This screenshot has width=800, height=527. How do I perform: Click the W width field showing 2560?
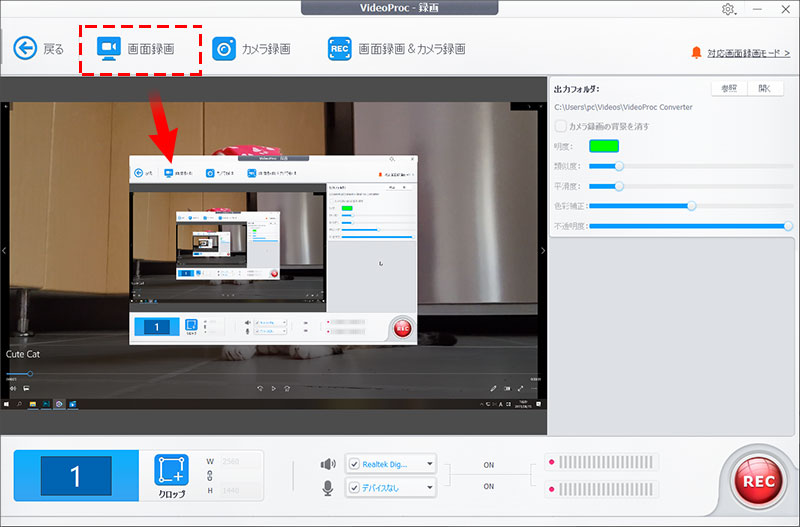[x=240, y=461]
